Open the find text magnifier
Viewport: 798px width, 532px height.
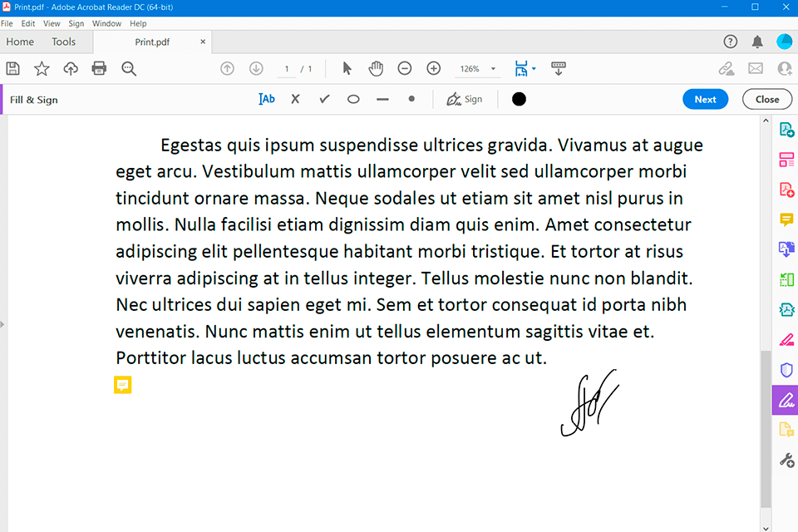(129, 69)
